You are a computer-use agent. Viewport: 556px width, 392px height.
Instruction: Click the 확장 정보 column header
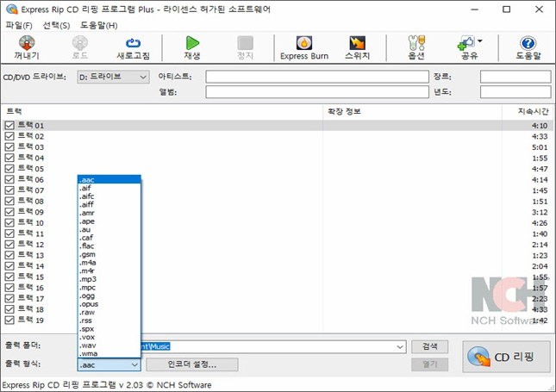click(x=412, y=112)
